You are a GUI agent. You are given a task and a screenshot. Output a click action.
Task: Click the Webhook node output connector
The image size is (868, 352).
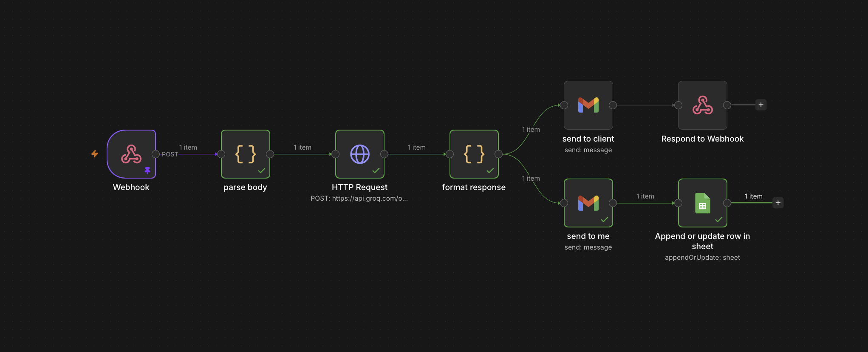point(156,154)
